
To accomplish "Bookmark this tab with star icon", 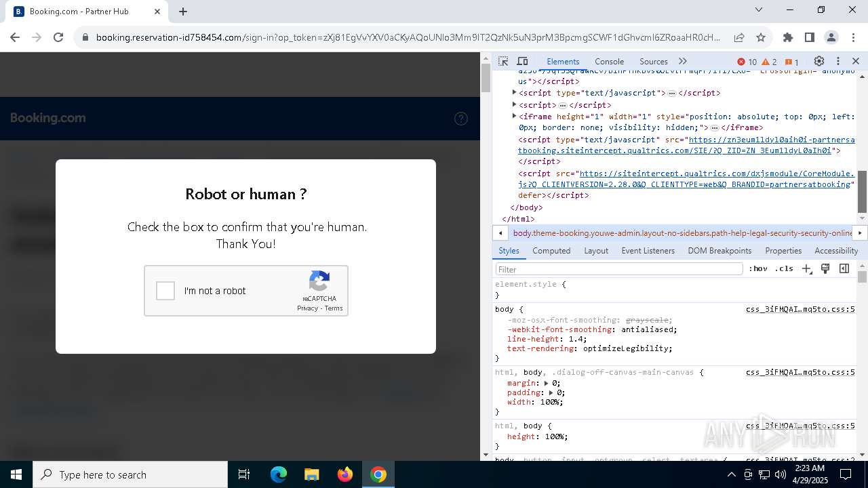I will click(x=761, y=37).
